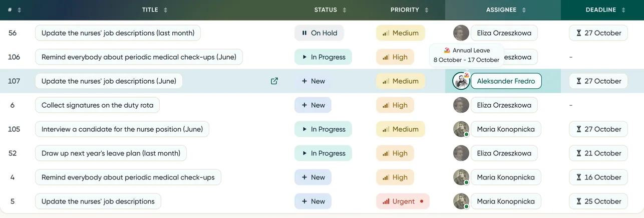Click the '8 October - 17 October' leave dates

point(466,60)
